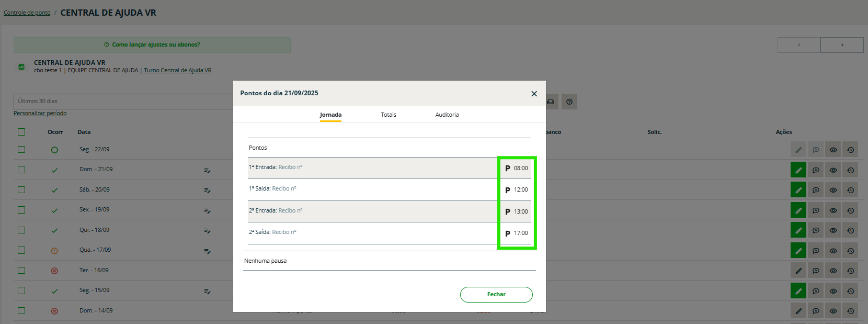Screen dimensions: 868x324
Task: View details eye icon for Sex. - 19/09
Action: (x=833, y=210)
